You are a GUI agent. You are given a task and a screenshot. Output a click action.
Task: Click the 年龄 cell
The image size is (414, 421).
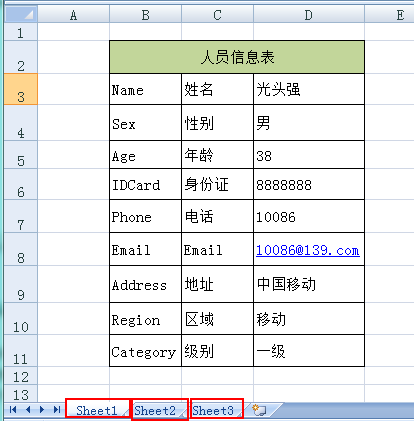pyautogui.click(x=217, y=154)
